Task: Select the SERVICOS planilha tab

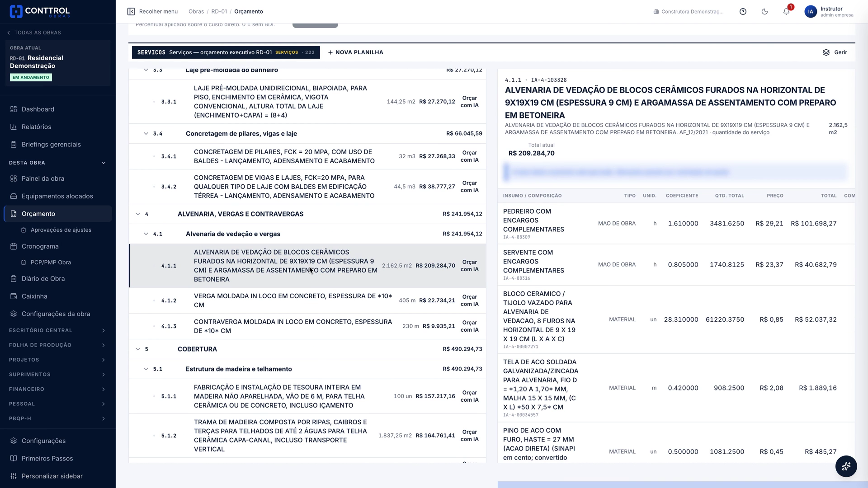Action: pos(226,52)
